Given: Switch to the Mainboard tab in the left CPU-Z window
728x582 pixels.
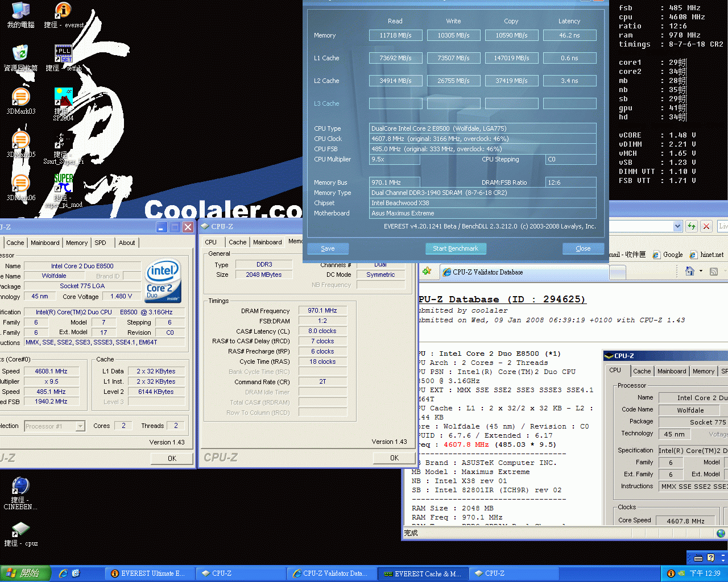Looking at the screenshot, I should pyautogui.click(x=45, y=243).
